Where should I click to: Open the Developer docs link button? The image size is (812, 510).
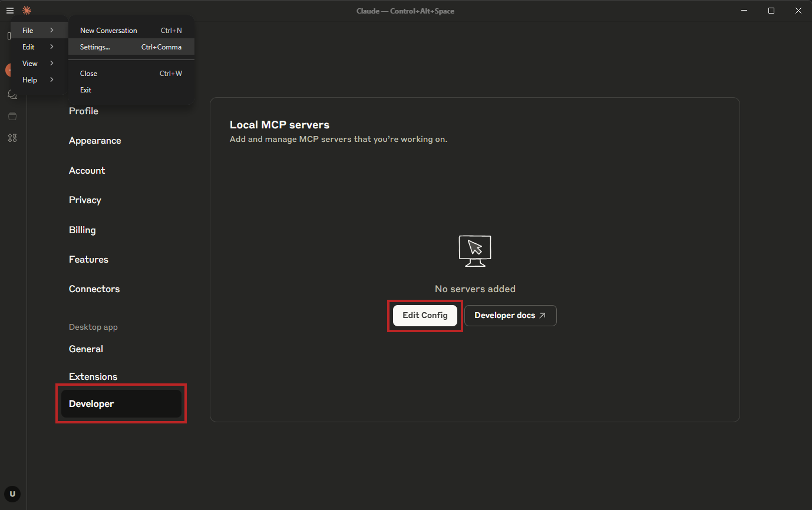pos(510,315)
